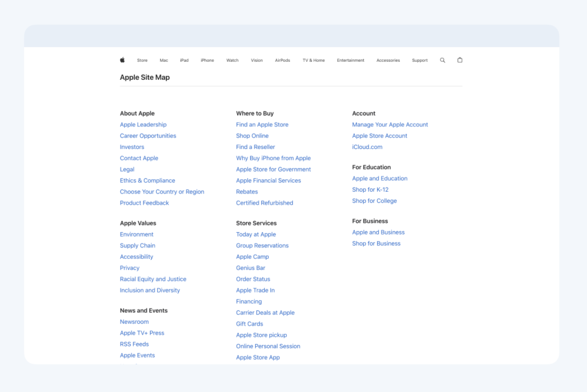Open Apple Financial Services
Viewport: 587px width, 392px height.
click(x=268, y=181)
